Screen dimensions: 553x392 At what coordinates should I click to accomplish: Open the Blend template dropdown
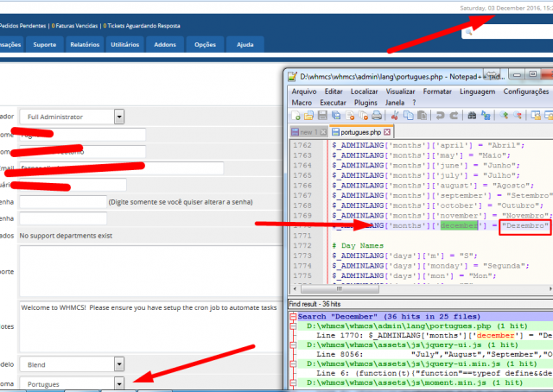point(119,364)
